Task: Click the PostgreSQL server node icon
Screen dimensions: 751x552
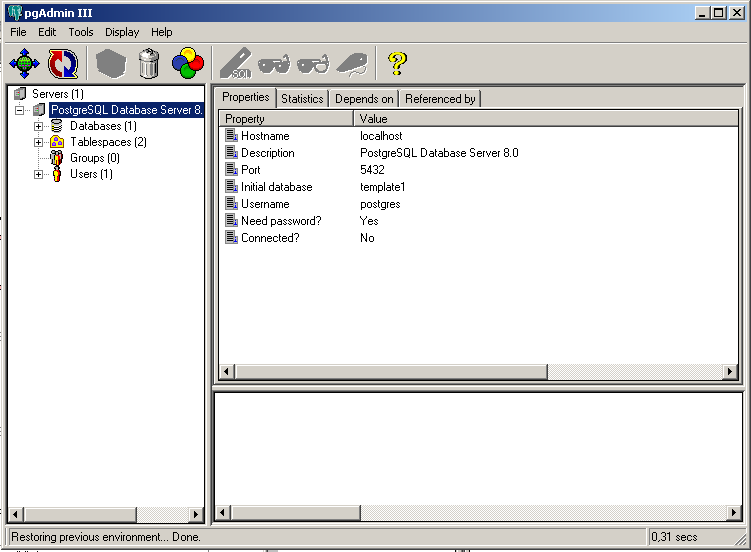Action: tap(39, 110)
